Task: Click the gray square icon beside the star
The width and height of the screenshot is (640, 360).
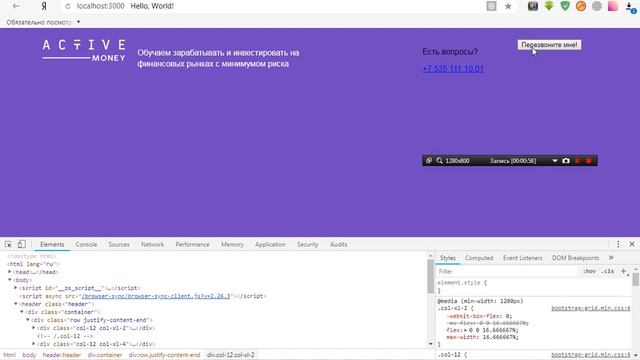Action: point(491,6)
